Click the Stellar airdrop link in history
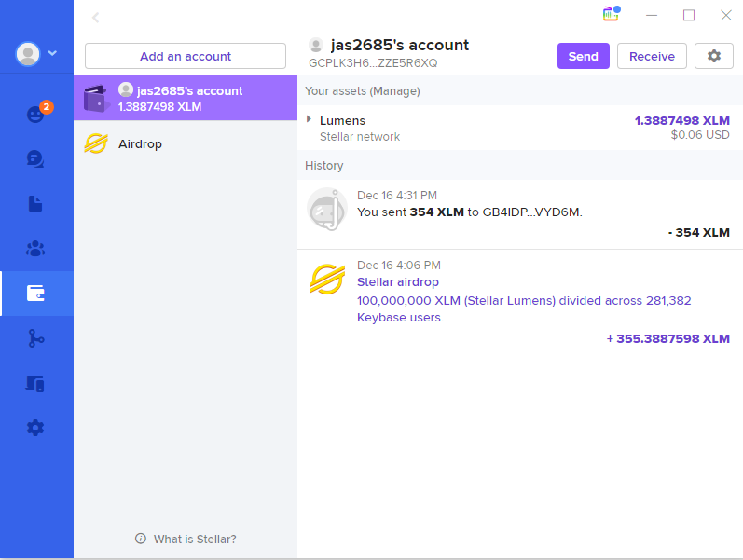Screen dimensions: 743x560 pyautogui.click(x=397, y=282)
